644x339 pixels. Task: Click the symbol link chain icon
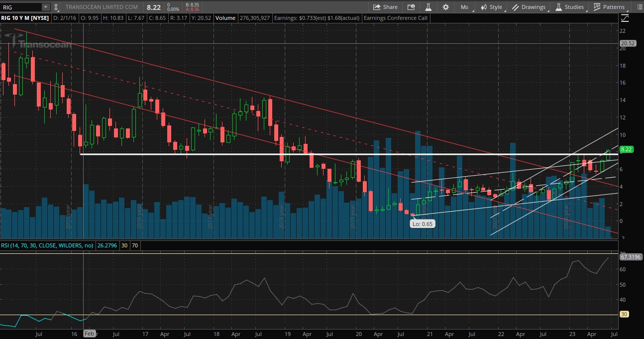click(x=56, y=7)
